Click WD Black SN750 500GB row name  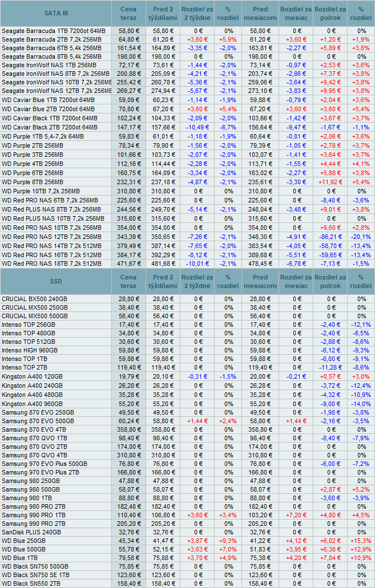pyautogui.click(x=35, y=567)
